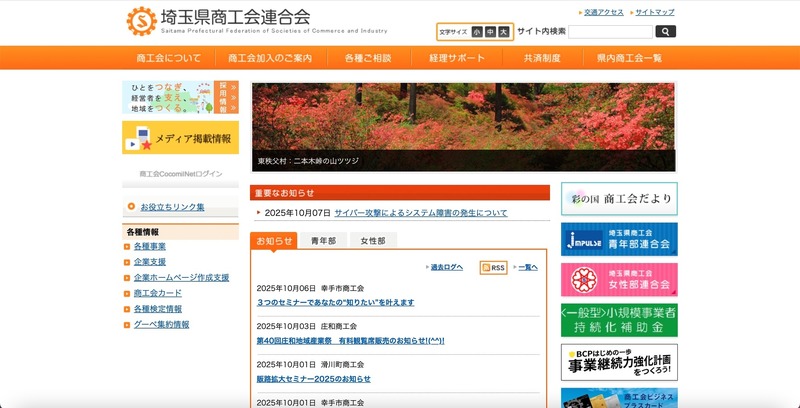Click the magnifier search button
800x408 pixels.
[x=665, y=32]
